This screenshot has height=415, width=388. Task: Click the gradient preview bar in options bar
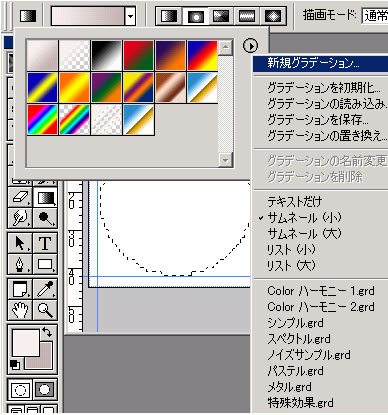click(x=88, y=16)
